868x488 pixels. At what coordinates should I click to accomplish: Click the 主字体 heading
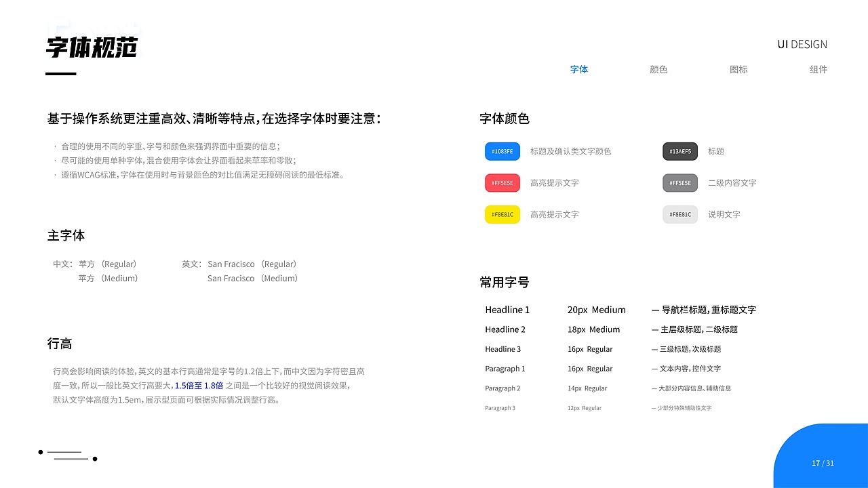66,236
